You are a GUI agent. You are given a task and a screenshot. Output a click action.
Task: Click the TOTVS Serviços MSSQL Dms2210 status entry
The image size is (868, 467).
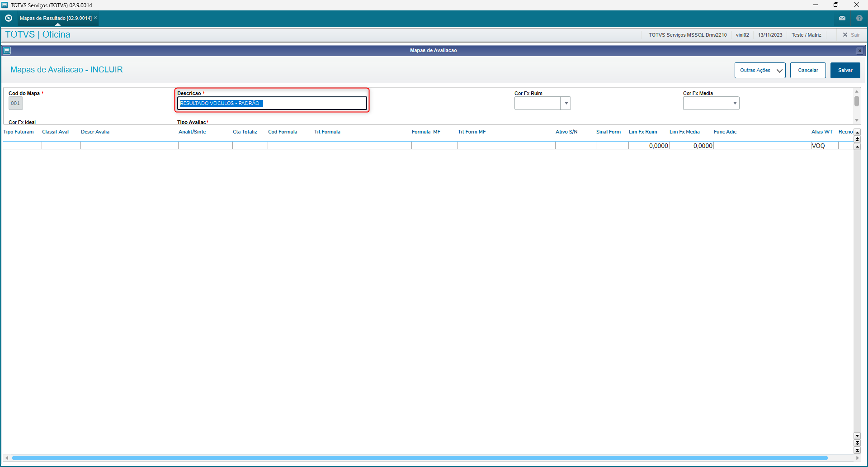click(688, 35)
